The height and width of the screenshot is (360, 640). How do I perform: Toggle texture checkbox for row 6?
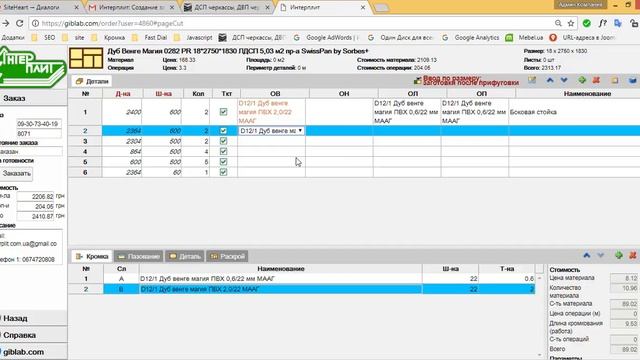pyautogui.click(x=223, y=172)
